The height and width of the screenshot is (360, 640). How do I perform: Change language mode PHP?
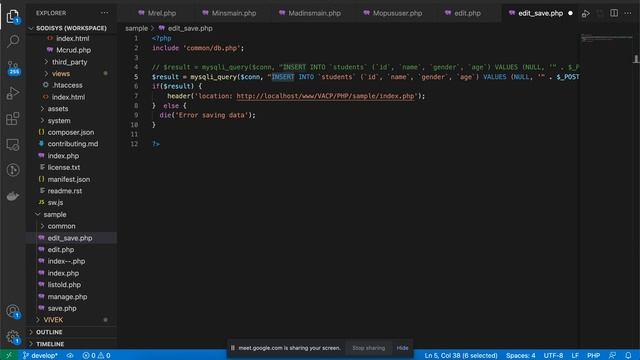pos(593,355)
